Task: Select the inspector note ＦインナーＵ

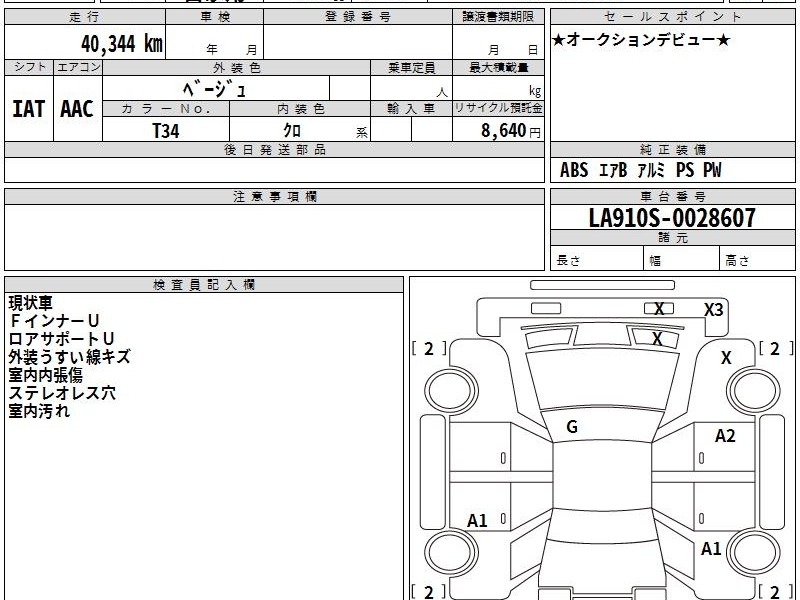Action: point(54,321)
